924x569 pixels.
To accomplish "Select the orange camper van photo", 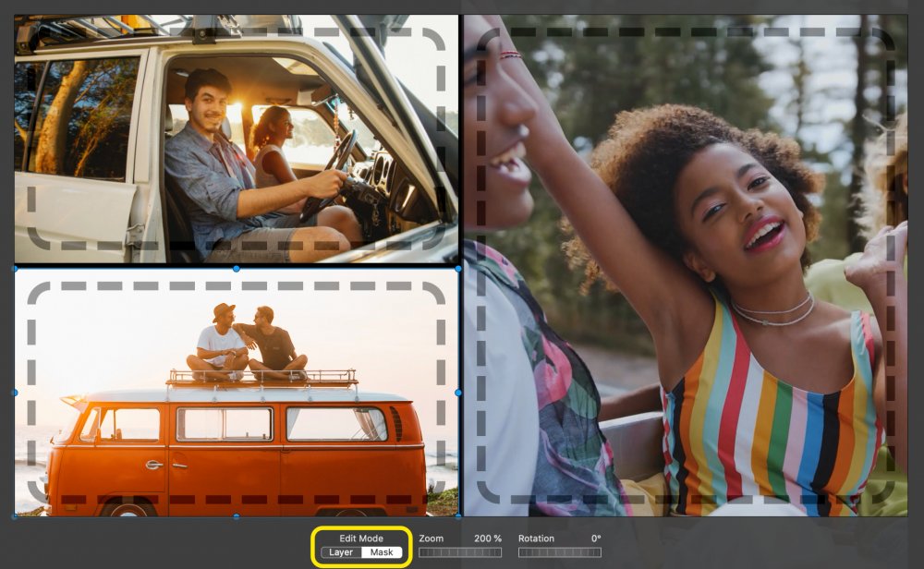I will coord(237,393).
